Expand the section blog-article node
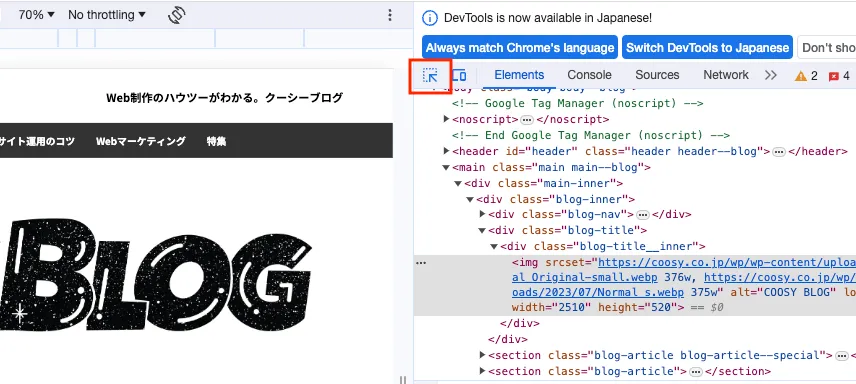 coord(483,371)
